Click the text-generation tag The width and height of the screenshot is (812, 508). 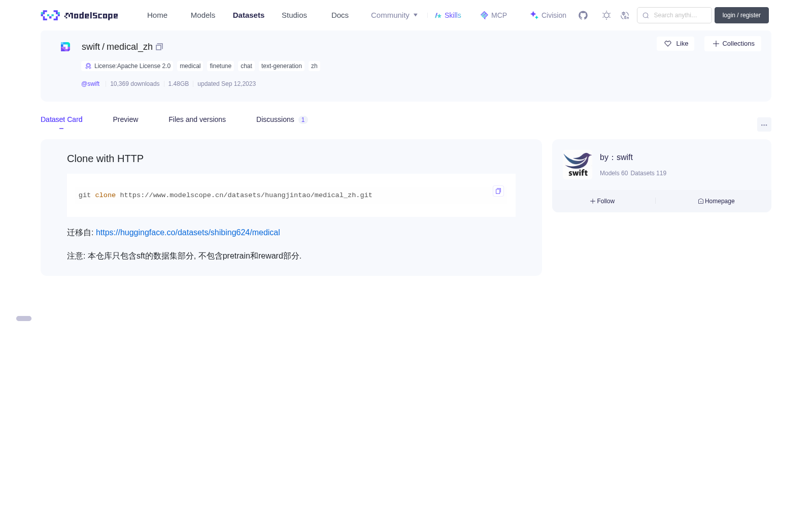click(281, 66)
